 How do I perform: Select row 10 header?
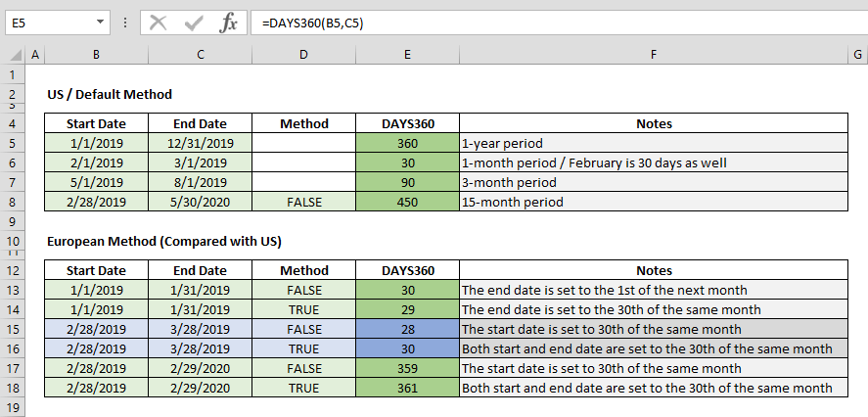click(x=12, y=241)
